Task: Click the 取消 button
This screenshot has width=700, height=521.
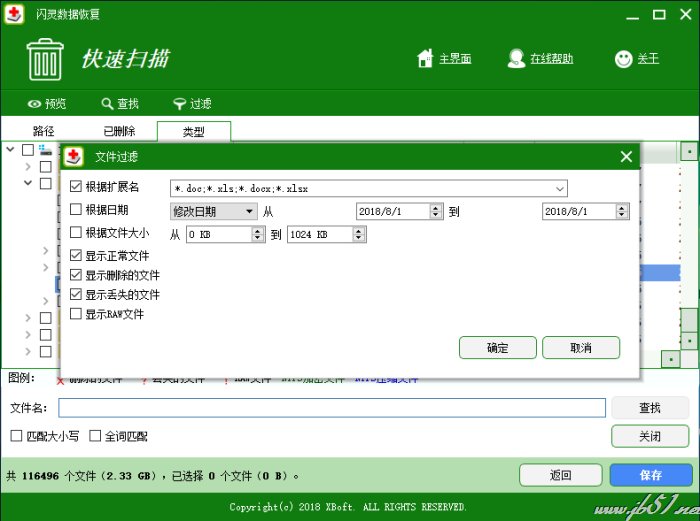Action: 581,348
